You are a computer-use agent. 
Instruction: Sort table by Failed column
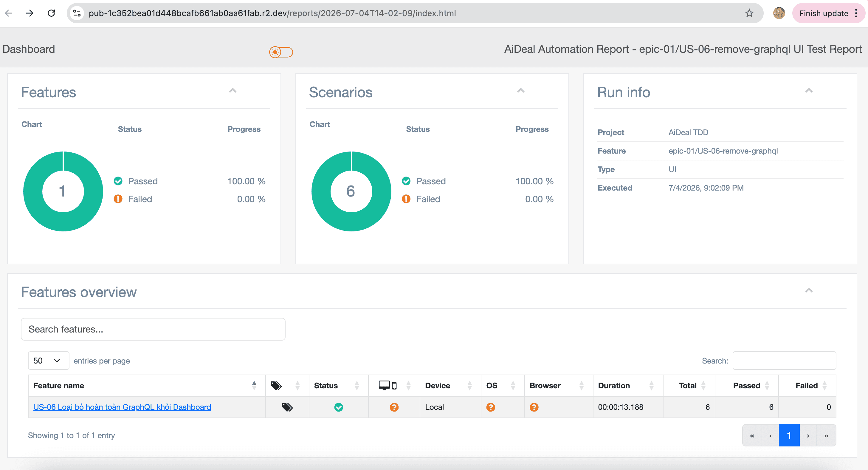click(807, 385)
